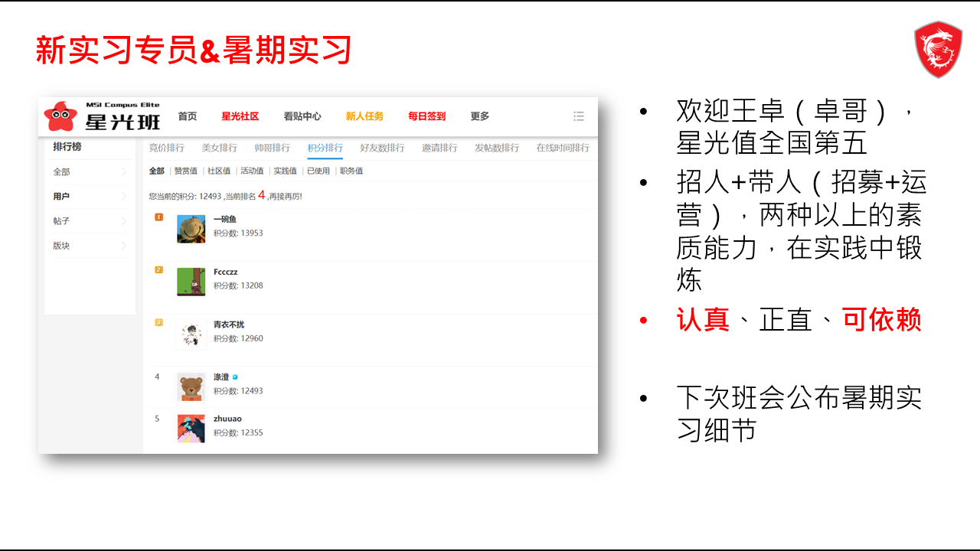
Task: Open the list menu icon beside 更多
Action: tap(579, 116)
